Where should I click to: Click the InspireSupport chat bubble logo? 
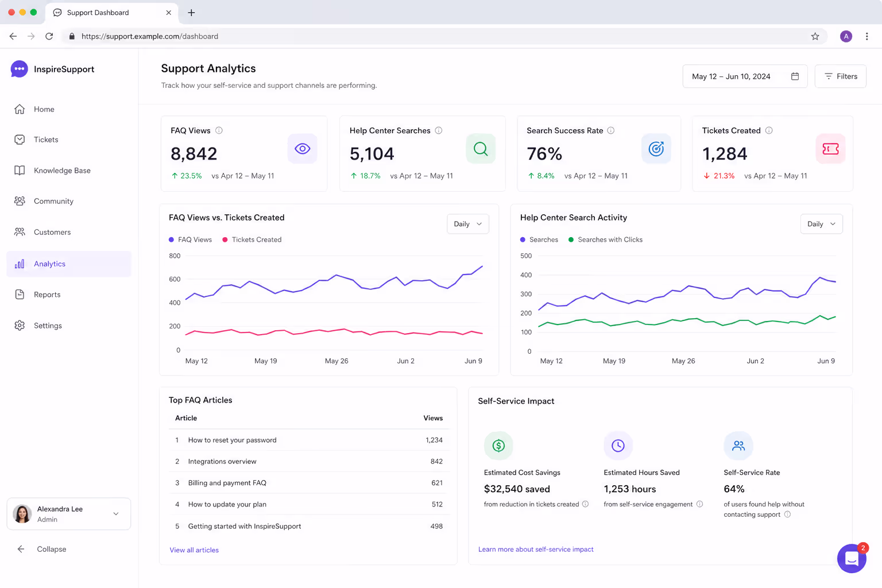(19, 69)
